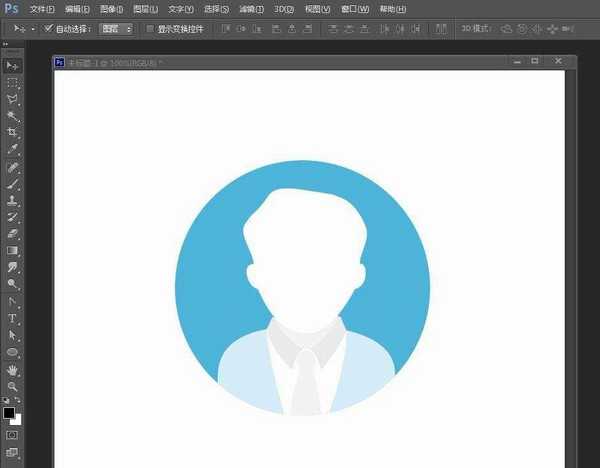Screen dimensions: 600x468
Task: Click the Quick Mask mode button
Action: pos(12,436)
